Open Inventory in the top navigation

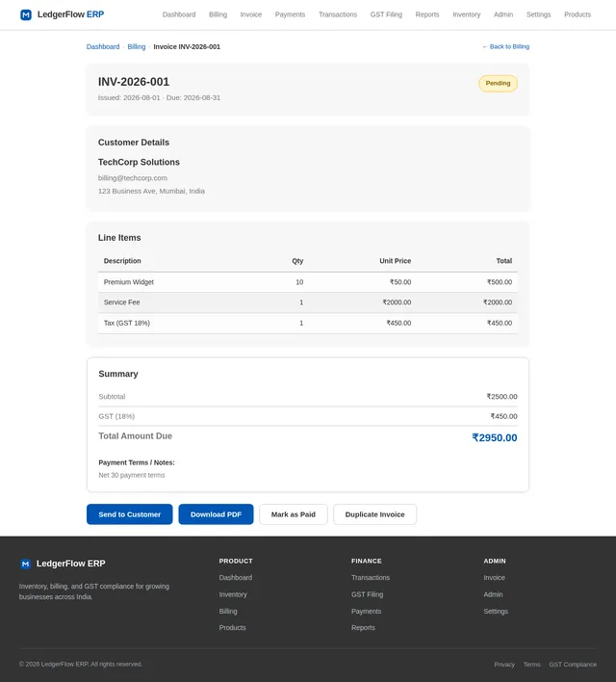tap(466, 14)
